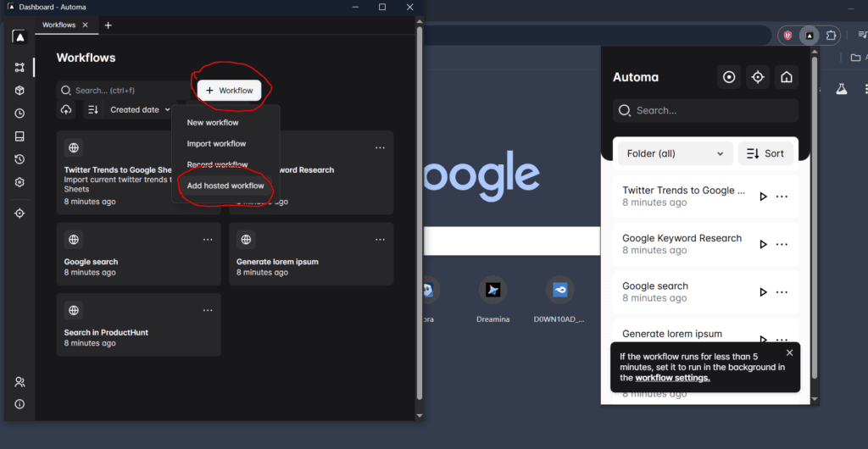Run the Google search workflow in popup
The image size is (868, 449).
tap(763, 291)
